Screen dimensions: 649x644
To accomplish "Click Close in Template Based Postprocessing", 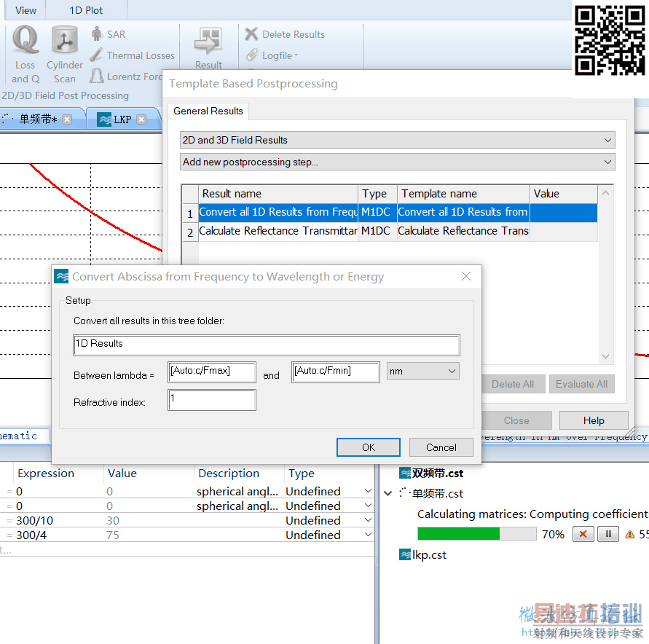I will coord(516,420).
